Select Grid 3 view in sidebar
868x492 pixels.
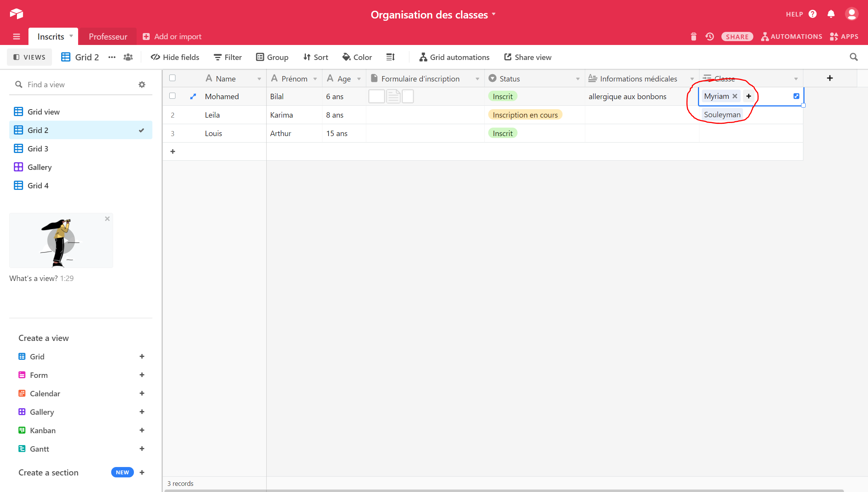click(38, 149)
